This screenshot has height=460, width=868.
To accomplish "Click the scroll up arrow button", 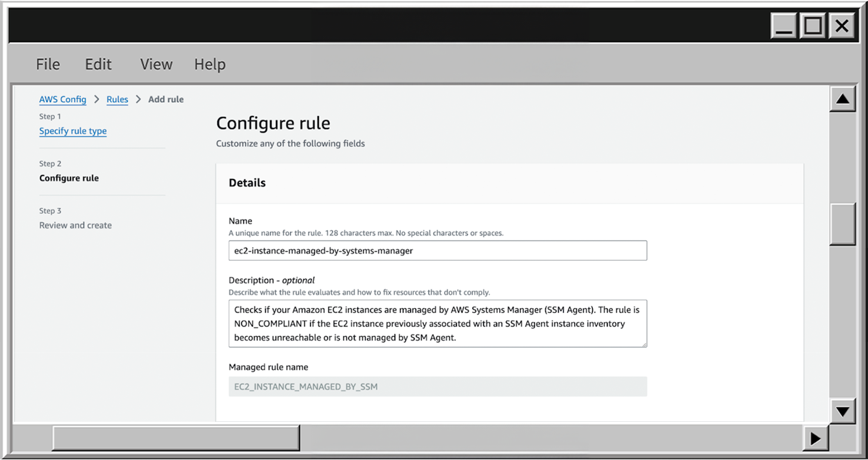I will point(843,99).
